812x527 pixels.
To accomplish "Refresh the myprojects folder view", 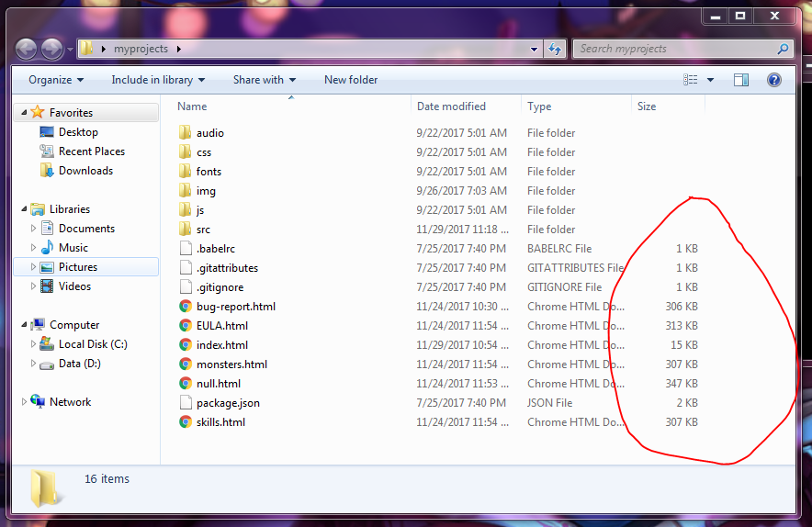I will pyautogui.click(x=555, y=50).
